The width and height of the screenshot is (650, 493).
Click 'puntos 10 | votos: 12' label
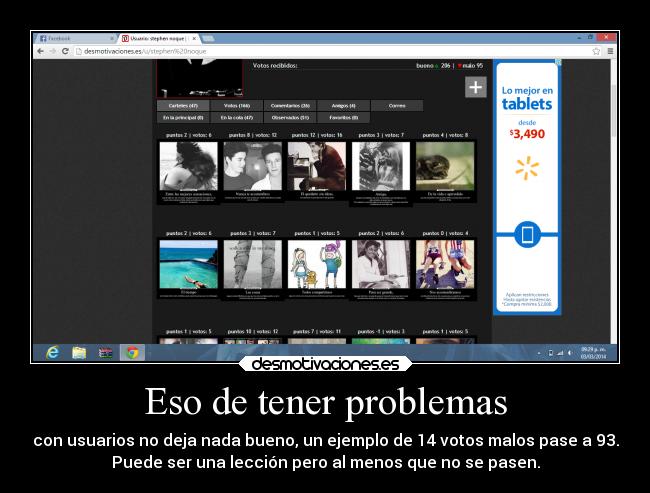pyautogui.click(x=253, y=331)
